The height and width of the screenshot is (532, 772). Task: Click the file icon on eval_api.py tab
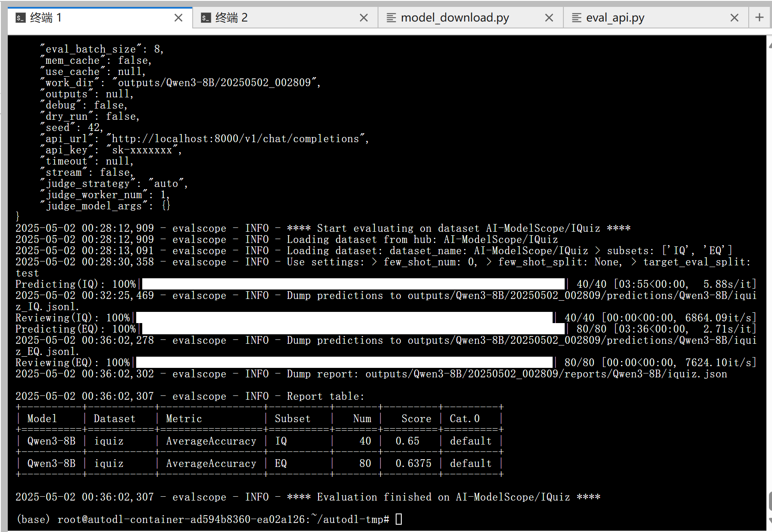click(576, 18)
